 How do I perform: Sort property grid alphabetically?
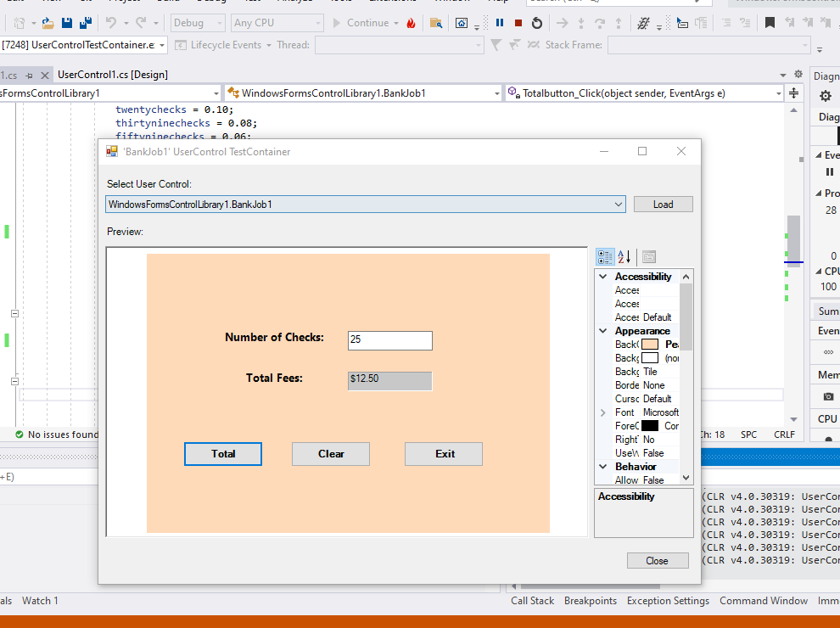tap(624, 256)
